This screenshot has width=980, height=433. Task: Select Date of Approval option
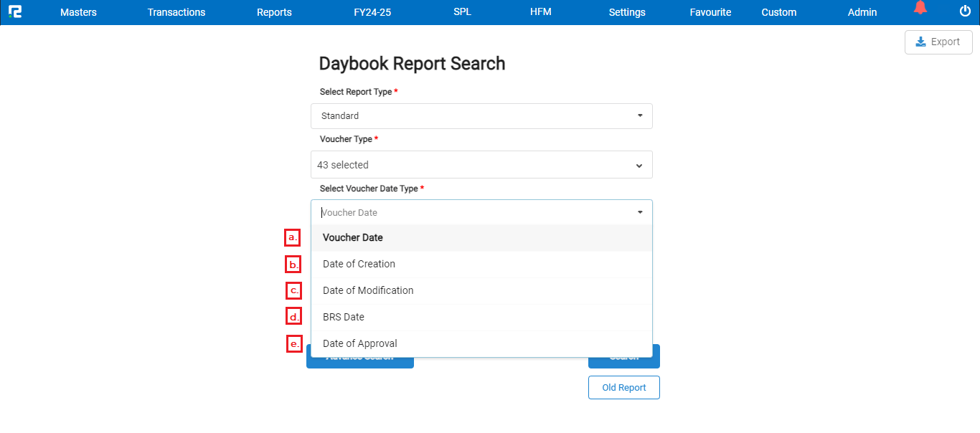pos(359,344)
